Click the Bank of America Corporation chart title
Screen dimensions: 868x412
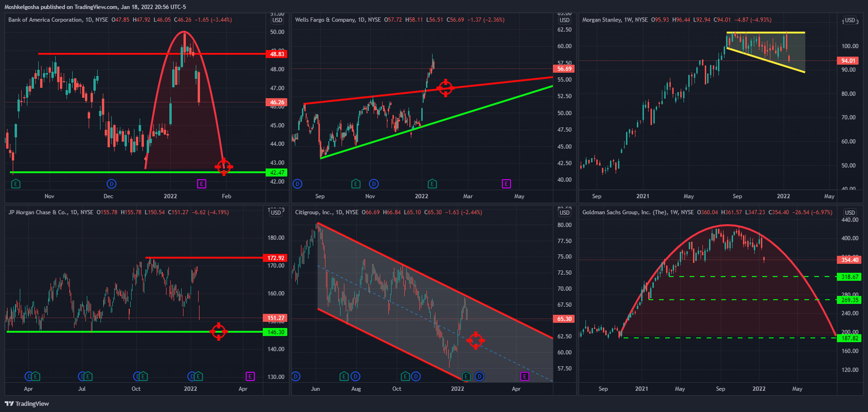[45, 20]
